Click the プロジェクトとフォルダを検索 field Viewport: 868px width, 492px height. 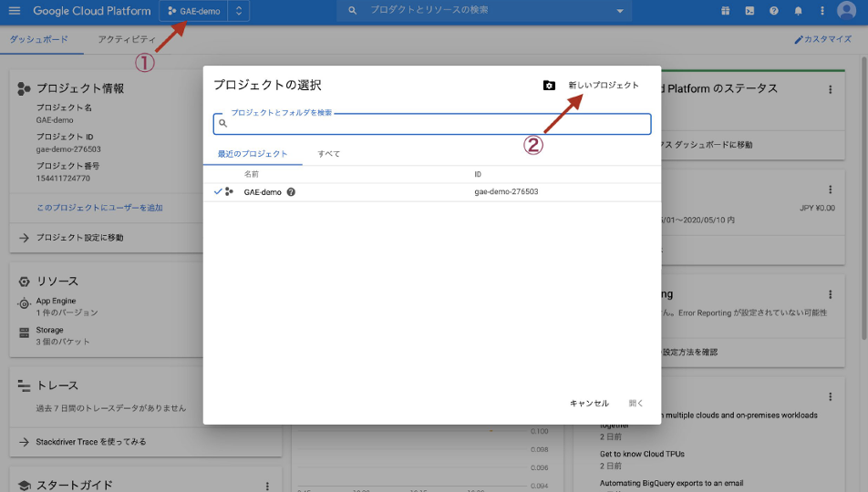[432, 123]
